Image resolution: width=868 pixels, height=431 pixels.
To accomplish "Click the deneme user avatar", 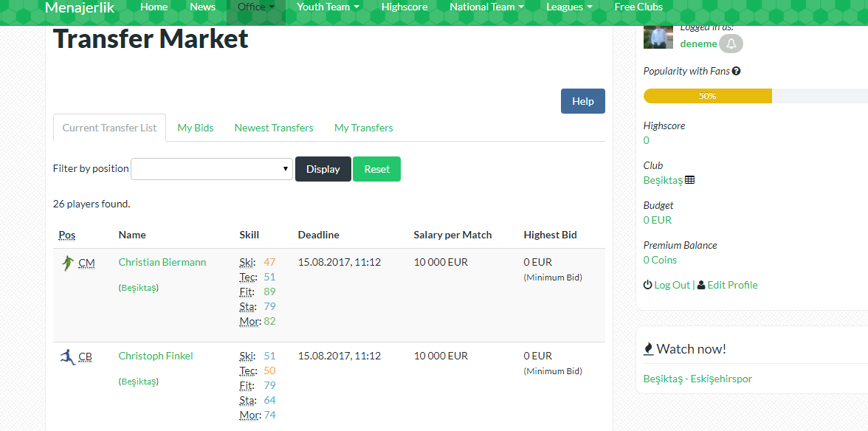I will pos(658,37).
